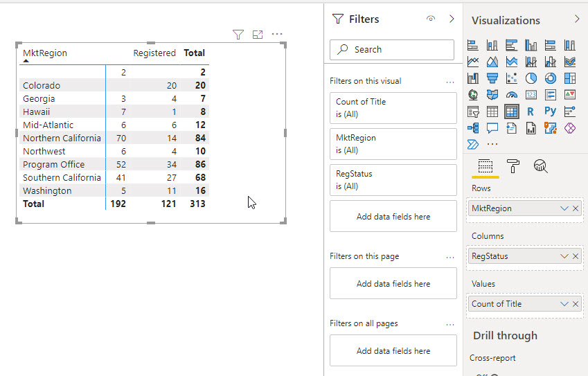
Task: Remove RegStatus from Columns
Action: pos(576,256)
